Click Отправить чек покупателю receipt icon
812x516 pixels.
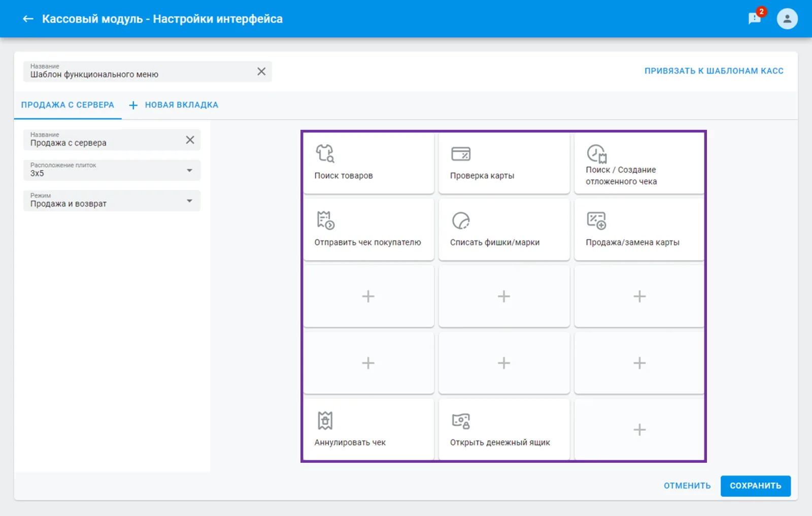click(325, 220)
